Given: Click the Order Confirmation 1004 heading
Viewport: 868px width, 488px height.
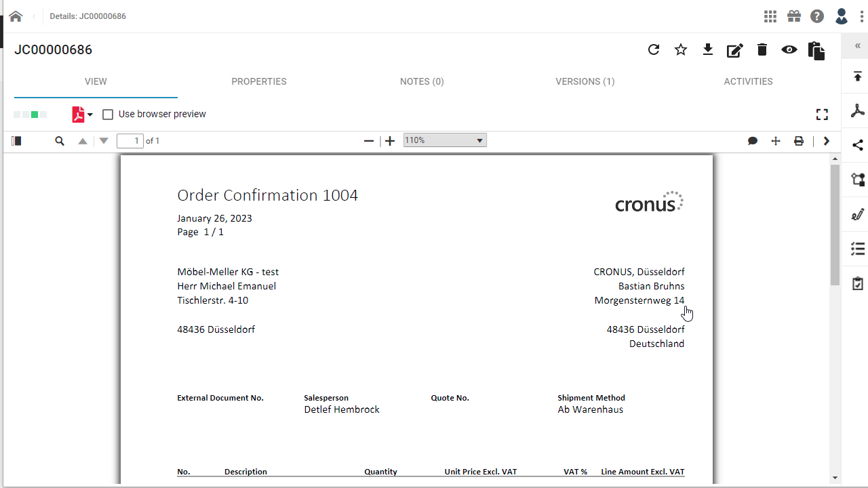Looking at the screenshot, I should coord(267,195).
